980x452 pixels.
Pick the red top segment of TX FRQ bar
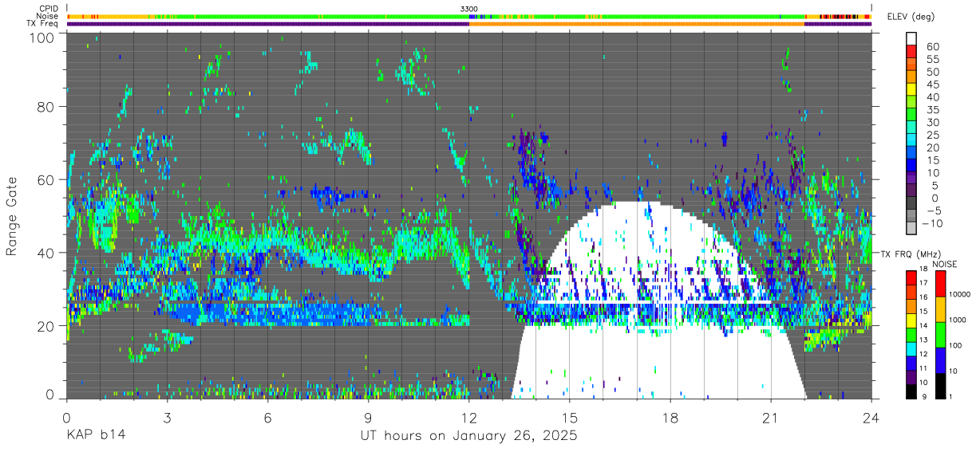pos(912,277)
